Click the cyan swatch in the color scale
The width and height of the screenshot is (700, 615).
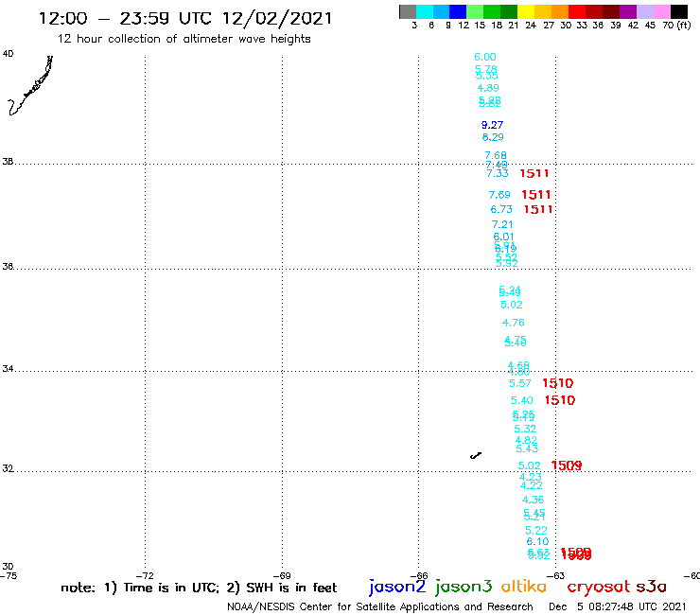click(424, 11)
